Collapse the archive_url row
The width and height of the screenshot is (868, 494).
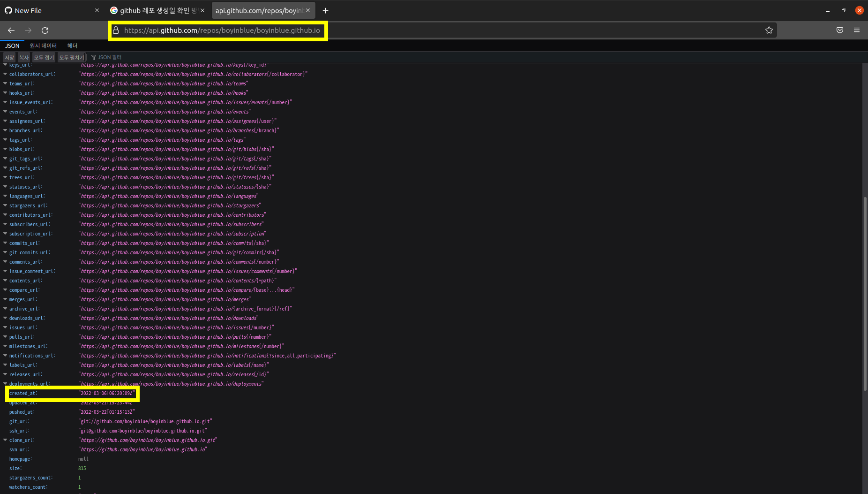point(5,309)
